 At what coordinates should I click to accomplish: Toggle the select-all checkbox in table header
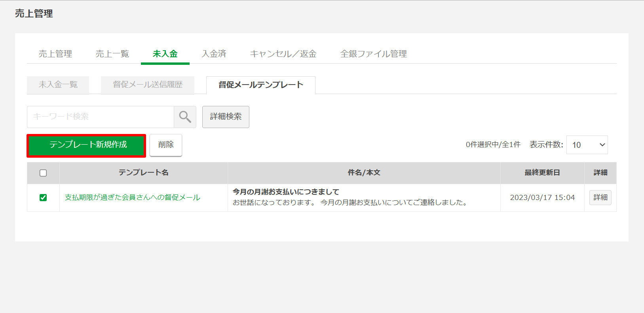[x=43, y=173]
